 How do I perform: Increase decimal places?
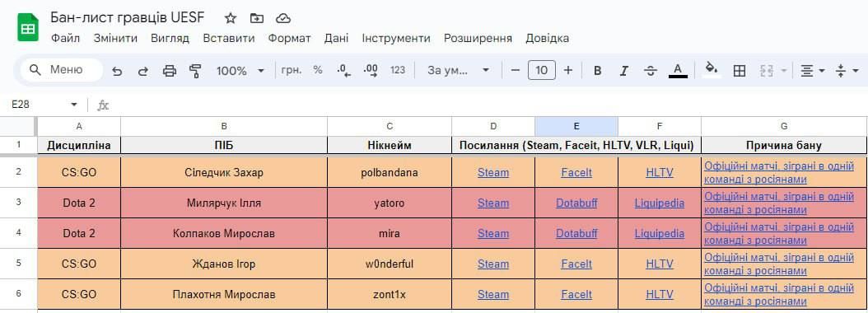(x=371, y=70)
